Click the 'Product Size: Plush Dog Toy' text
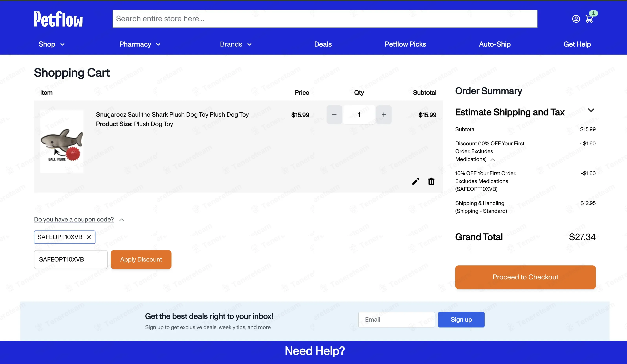Viewport: 627px width, 364px height. pyautogui.click(x=134, y=124)
